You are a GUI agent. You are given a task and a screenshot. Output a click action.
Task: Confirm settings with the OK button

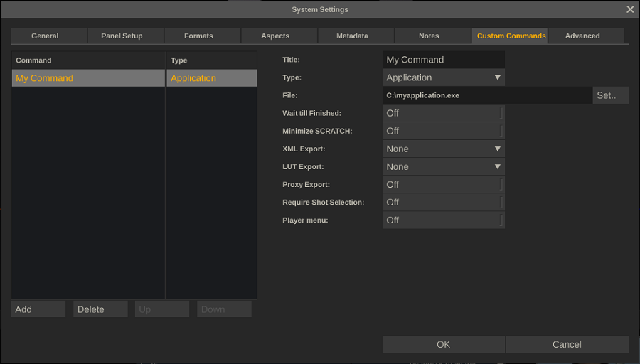tap(443, 344)
